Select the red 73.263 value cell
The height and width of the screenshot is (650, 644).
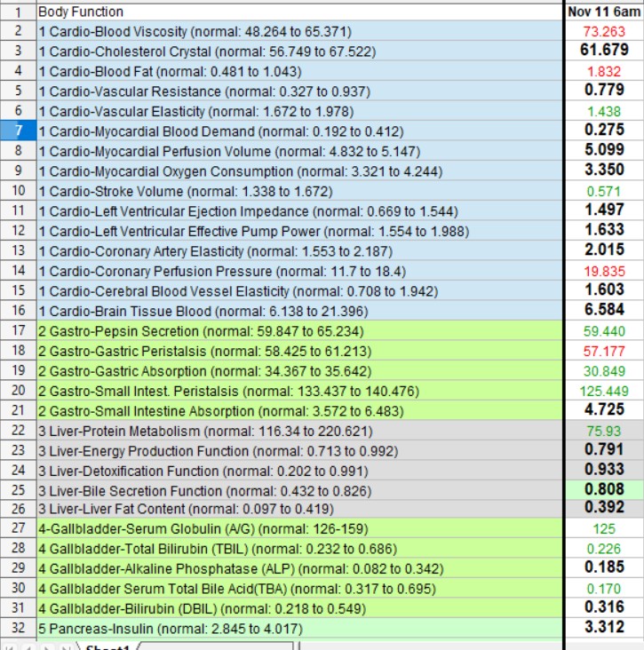coord(604,31)
